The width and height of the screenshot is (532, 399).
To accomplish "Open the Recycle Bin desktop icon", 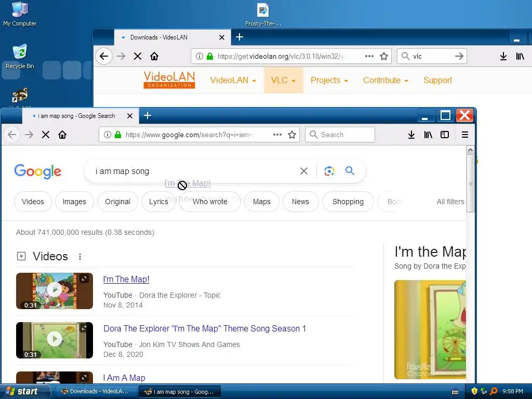I will click(20, 57).
